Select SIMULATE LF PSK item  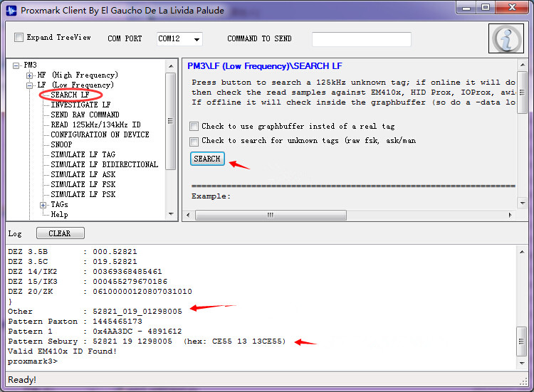[83, 194]
